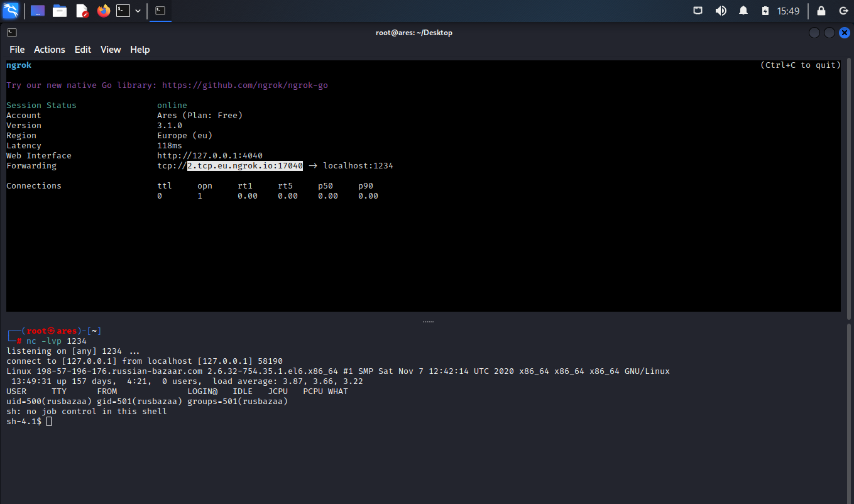Click the split pane divider handle

[x=428, y=321]
